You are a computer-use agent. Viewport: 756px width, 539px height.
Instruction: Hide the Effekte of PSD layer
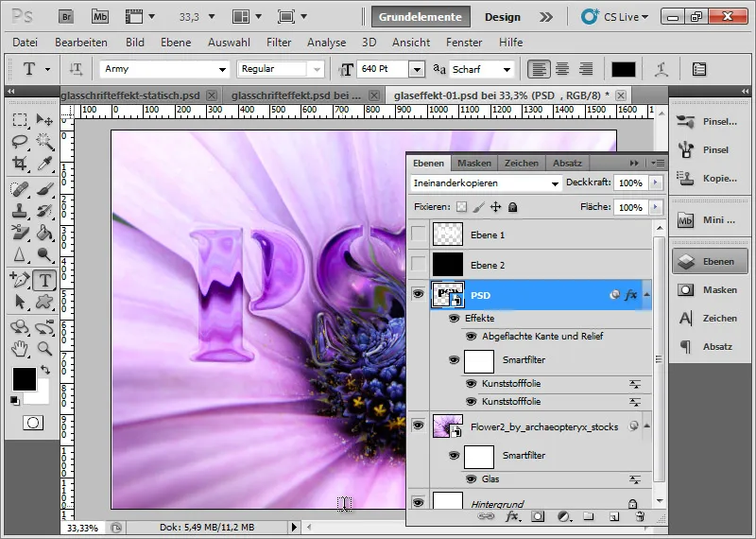click(x=454, y=319)
